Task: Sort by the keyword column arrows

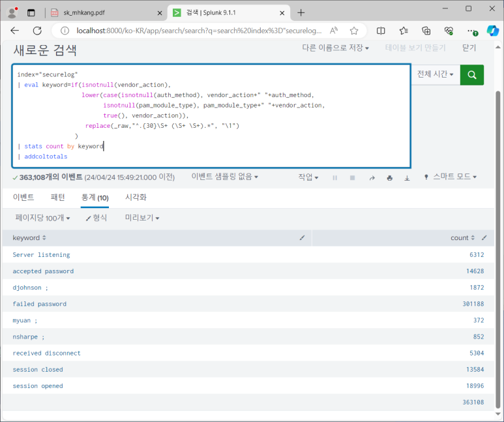Action: (x=44, y=237)
